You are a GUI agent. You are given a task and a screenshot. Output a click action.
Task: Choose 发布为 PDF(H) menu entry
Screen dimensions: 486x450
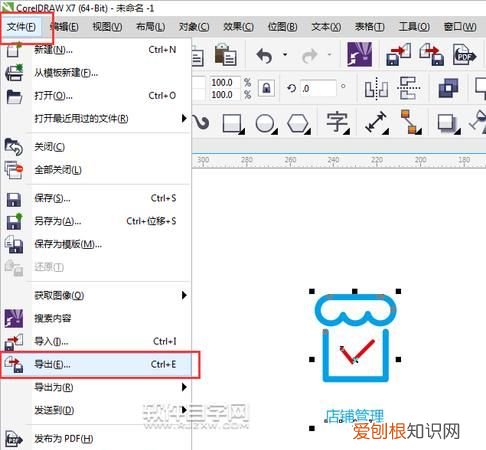click(x=97, y=439)
